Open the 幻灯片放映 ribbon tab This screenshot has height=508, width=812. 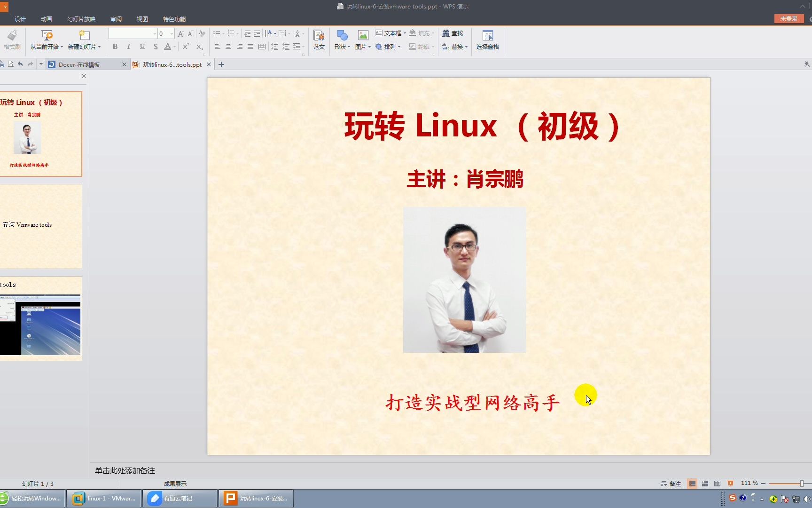click(81, 19)
